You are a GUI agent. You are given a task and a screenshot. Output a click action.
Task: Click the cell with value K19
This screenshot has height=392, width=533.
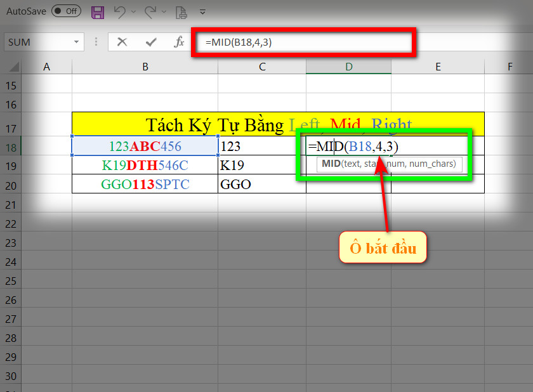pyautogui.click(x=262, y=165)
